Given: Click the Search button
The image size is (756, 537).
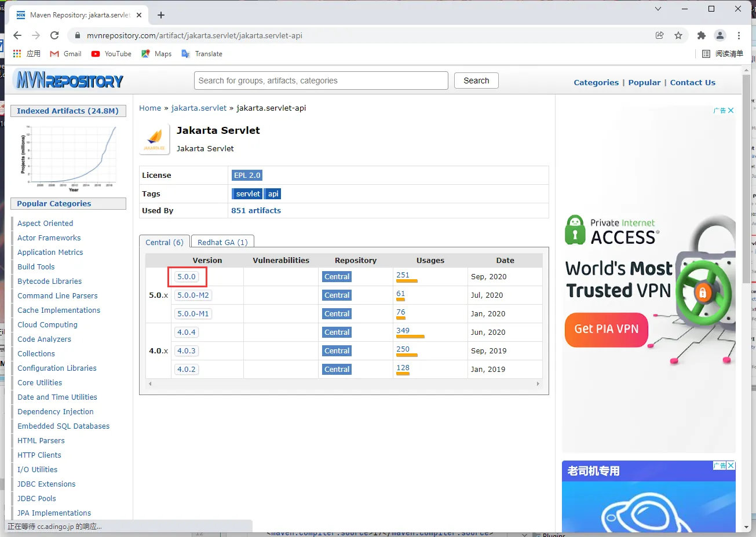Looking at the screenshot, I should (476, 81).
